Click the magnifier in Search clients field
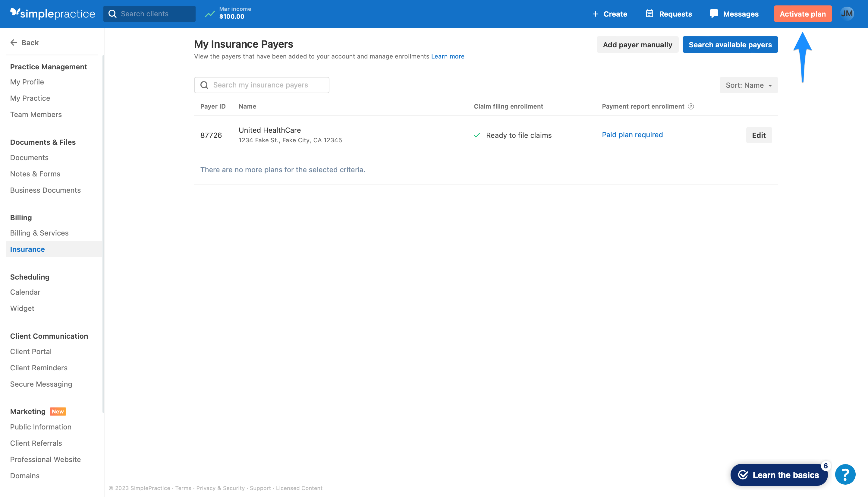 coord(113,14)
